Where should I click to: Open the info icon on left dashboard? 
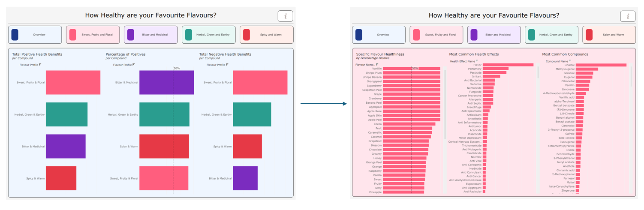(x=285, y=16)
